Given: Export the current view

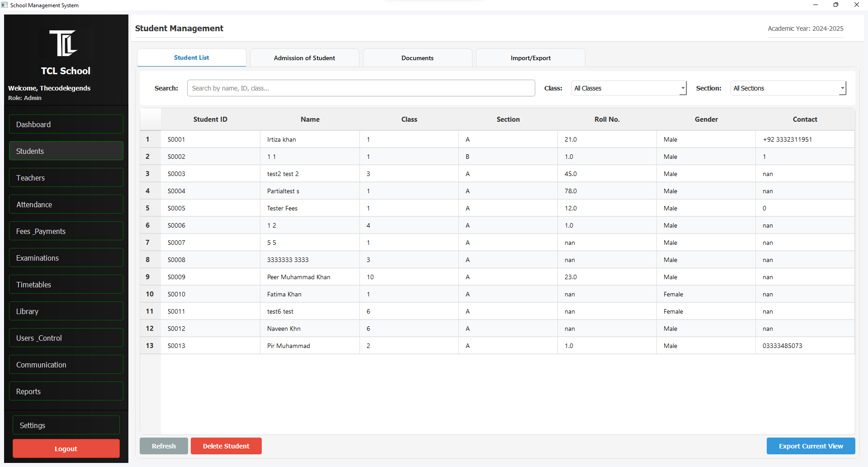Looking at the screenshot, I should click(811, 446).
